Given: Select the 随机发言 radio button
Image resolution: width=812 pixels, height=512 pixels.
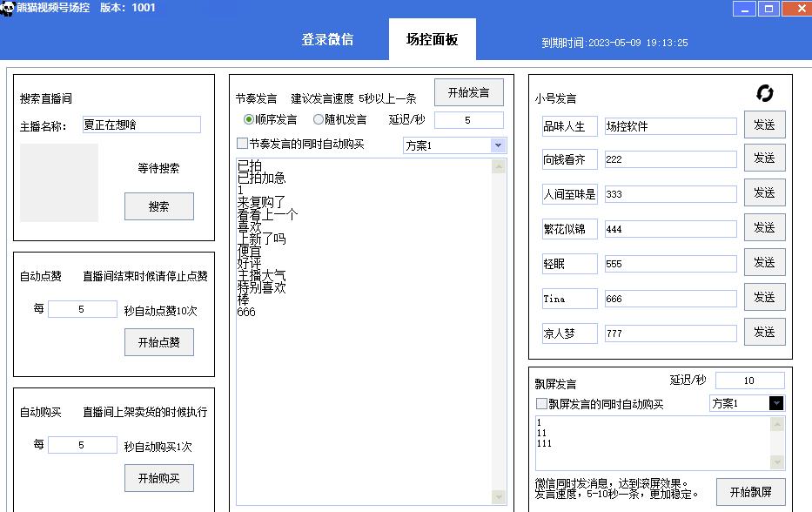Looking at the screenshot, I should click(x=318, y=120).
